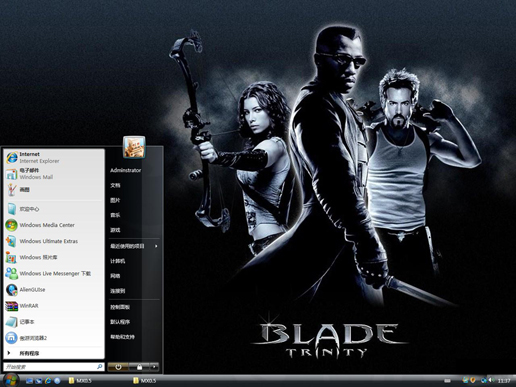Expand the All Programs list arrow
Screen dimensions: 516x387
tap(9, 353)
